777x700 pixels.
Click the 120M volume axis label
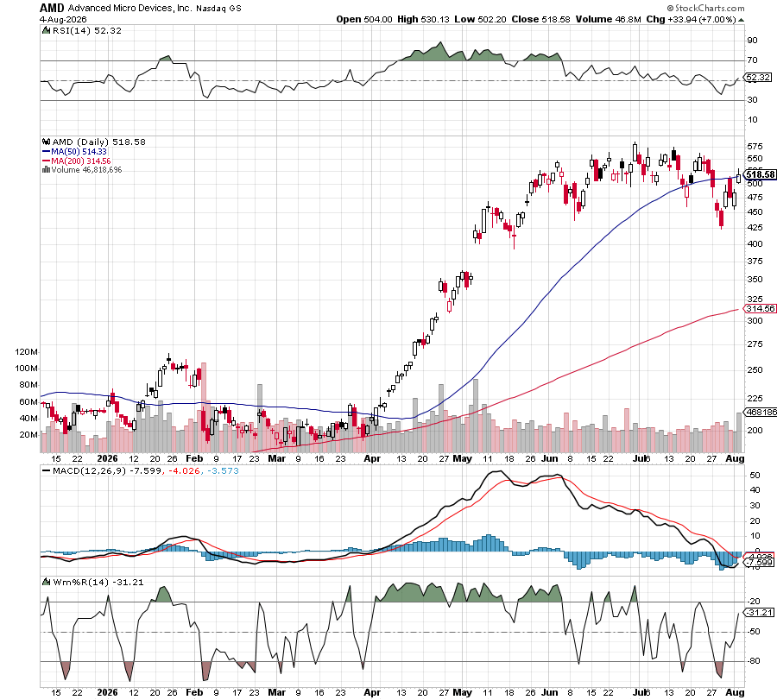tap(26, 352)
